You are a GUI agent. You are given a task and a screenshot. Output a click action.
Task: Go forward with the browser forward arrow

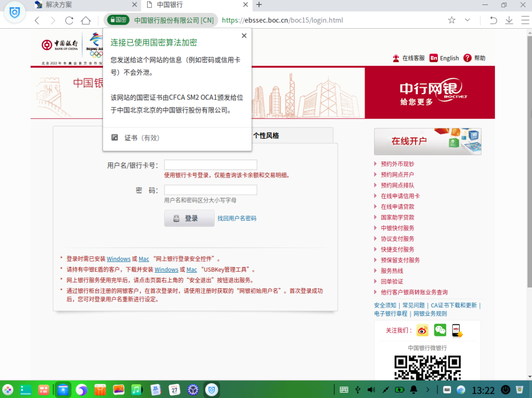53,20
